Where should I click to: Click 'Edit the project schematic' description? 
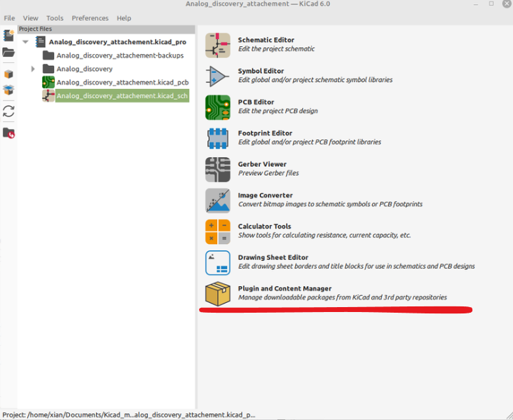pyautogui.click(x=276, y=49)
